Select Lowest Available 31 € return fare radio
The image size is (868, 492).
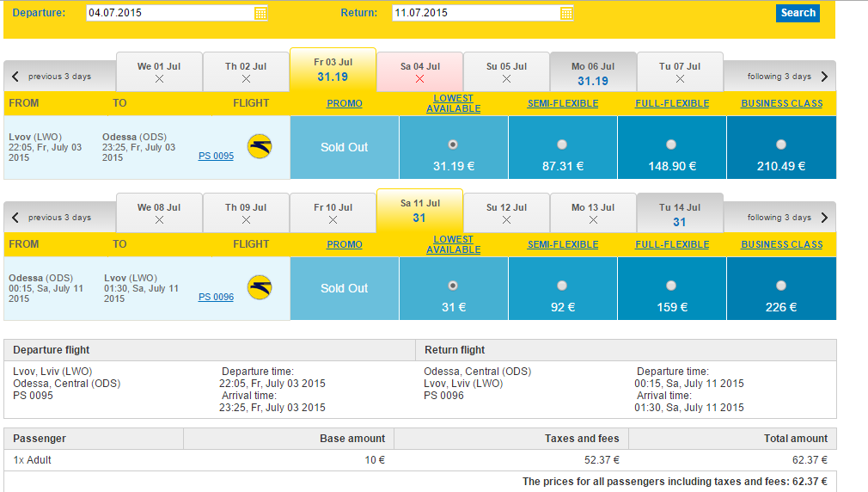[x=453, y=286]
